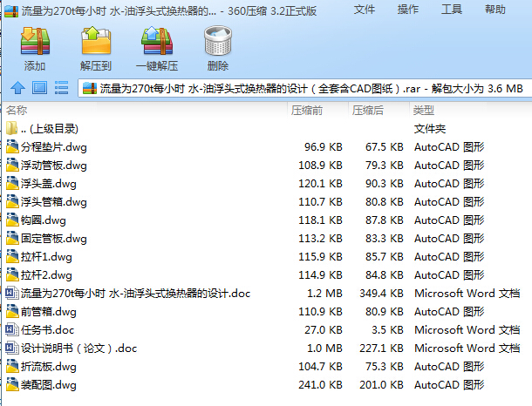Click the 浮头管箱.dwg file icon
The height and width of the screenshot is (406, 532).
pyautogui.click(x=12, y=201)
